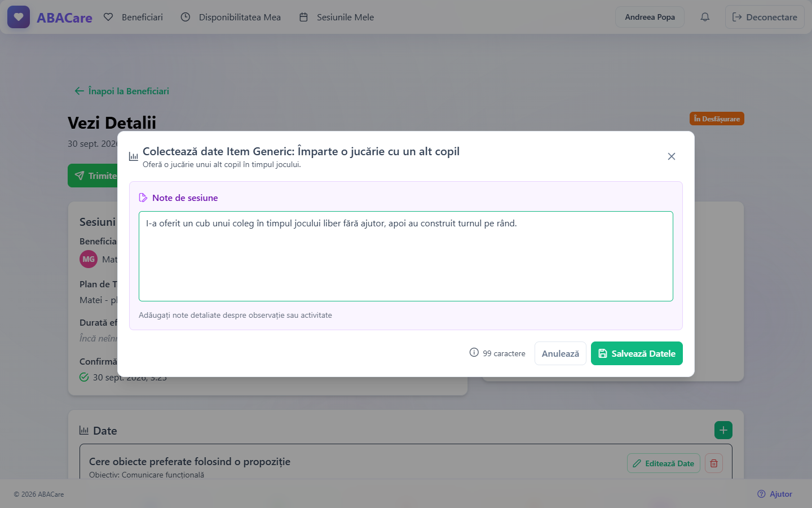This screenshot has width=812, height=508.
Task: Click the Anulează button
Action: click(561, 353)
